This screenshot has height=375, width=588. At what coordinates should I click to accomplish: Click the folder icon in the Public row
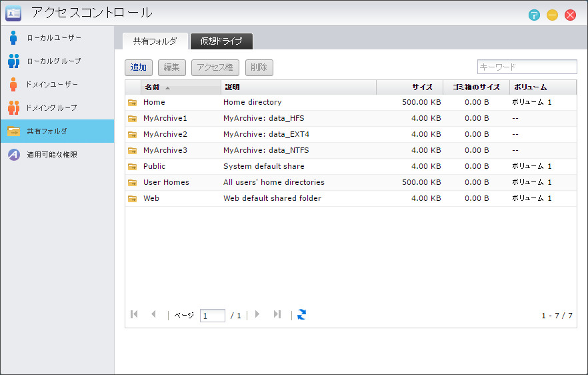(133, 167)
